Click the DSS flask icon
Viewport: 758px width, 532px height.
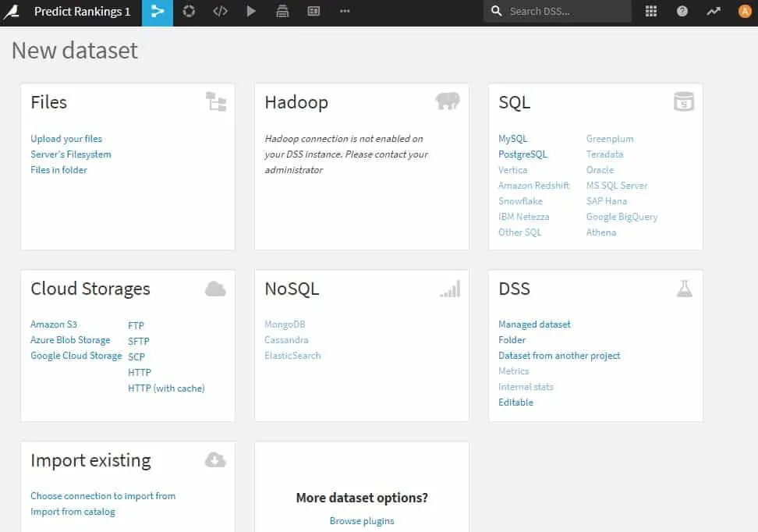[685, 289]
